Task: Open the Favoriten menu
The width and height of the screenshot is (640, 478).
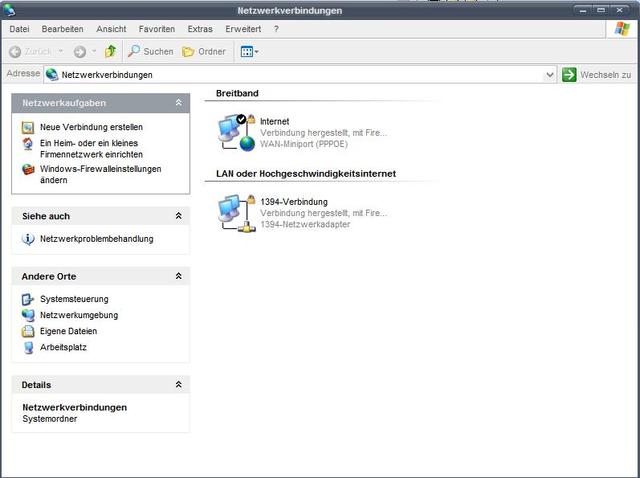Action: pyautogui.click(x=157, y=29)
